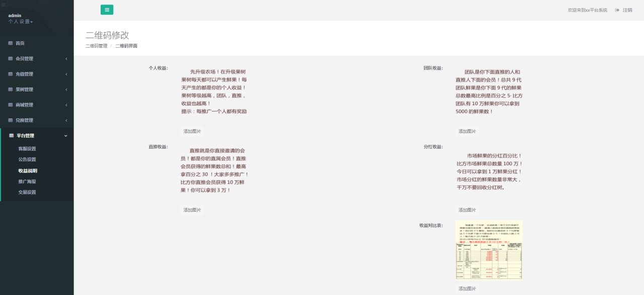The height and width of the screenshot is (295, 644).
Task: Click the 个人收益: label
Action: (158, 68)
